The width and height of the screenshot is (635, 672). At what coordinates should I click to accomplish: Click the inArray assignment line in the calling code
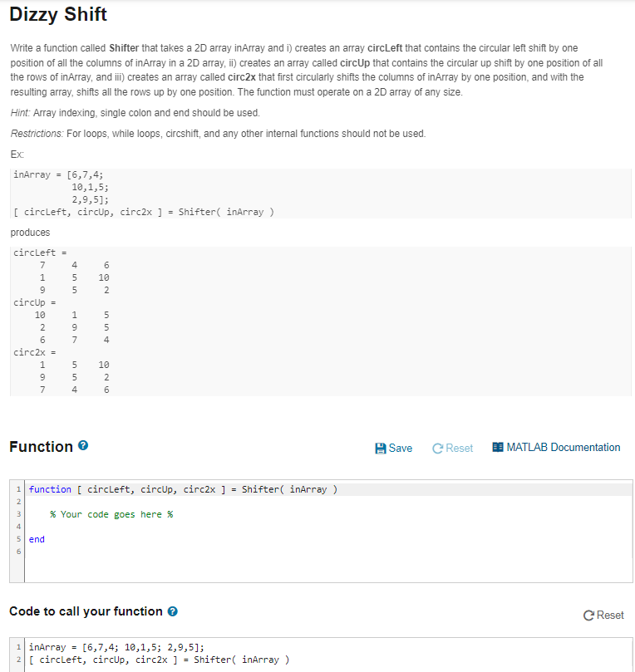pos(328,647)
